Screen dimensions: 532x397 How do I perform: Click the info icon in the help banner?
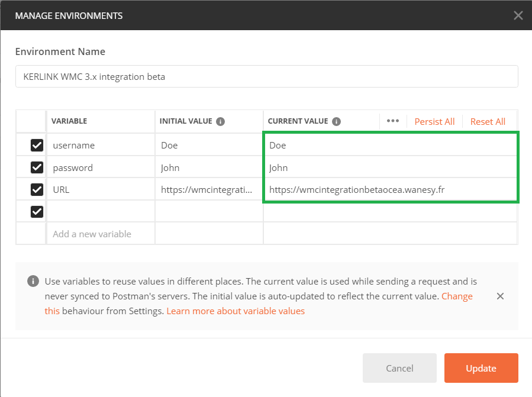[33, 281]
